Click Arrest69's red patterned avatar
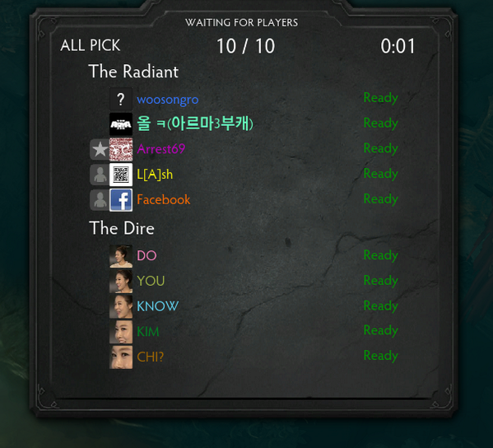Image resolution: width=493 pixels, height=448 pixels. point(121,149)
